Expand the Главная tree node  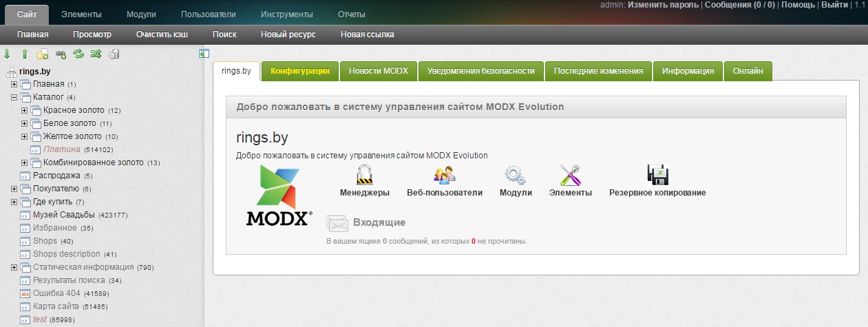click(14, 84)
